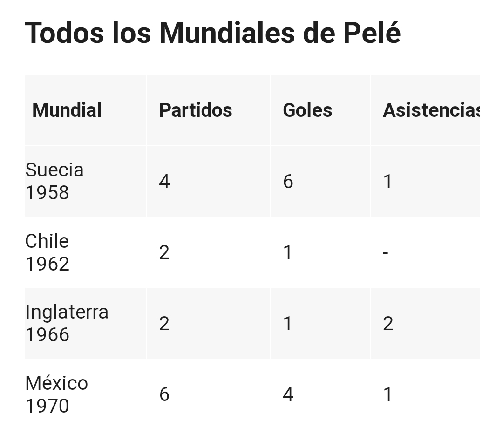
Task: Click the México 1970 row label
Action: coord(56,394)
